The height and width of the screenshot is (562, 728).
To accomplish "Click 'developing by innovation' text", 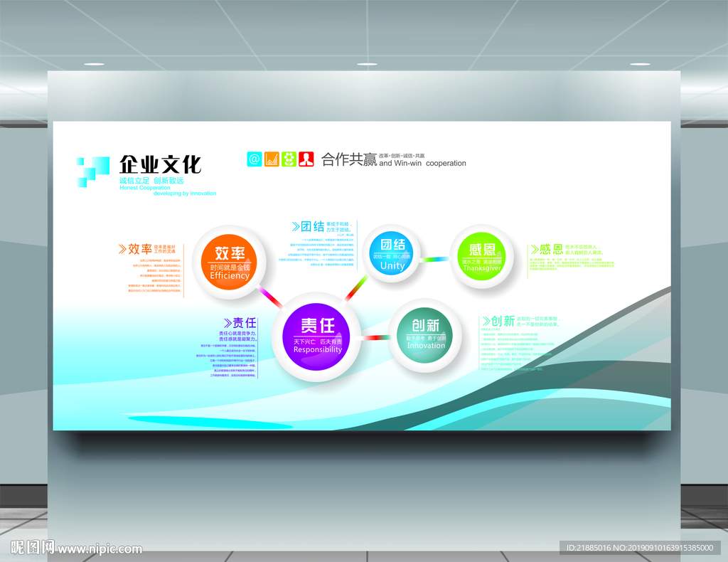I will [185, 193].
